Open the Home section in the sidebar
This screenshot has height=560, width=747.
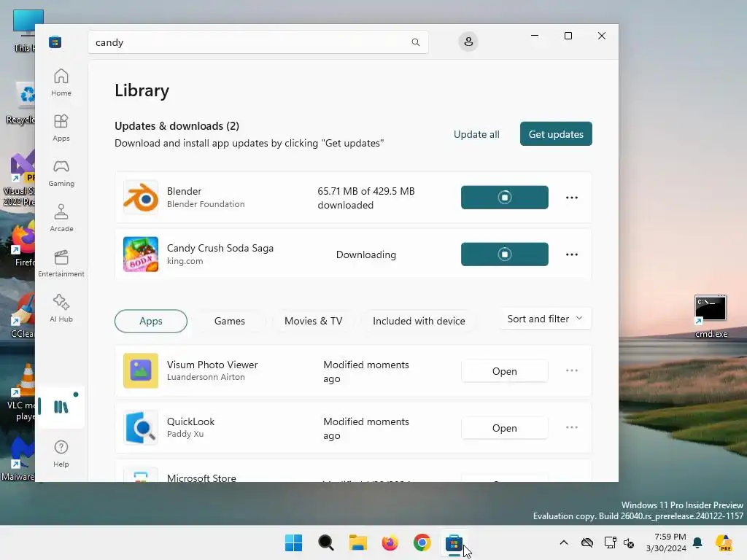61,82
